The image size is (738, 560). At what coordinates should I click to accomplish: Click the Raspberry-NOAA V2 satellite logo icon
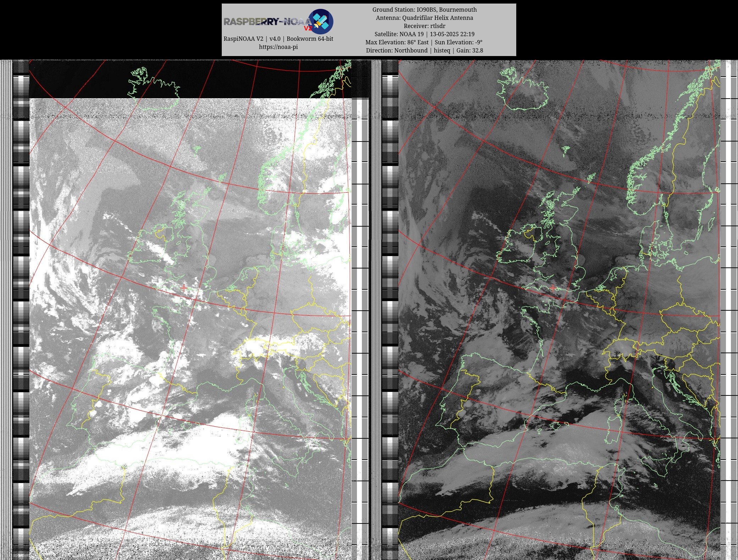click(320, 21)
